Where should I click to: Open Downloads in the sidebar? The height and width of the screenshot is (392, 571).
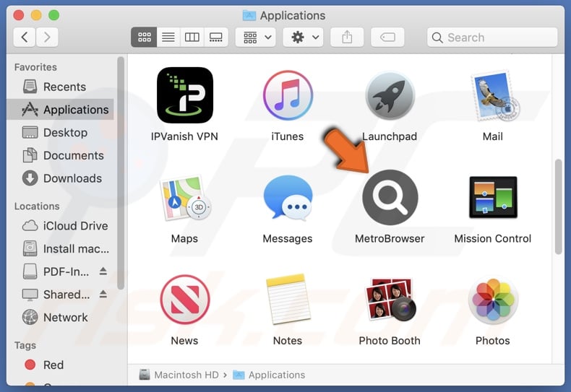click(61, 178)
